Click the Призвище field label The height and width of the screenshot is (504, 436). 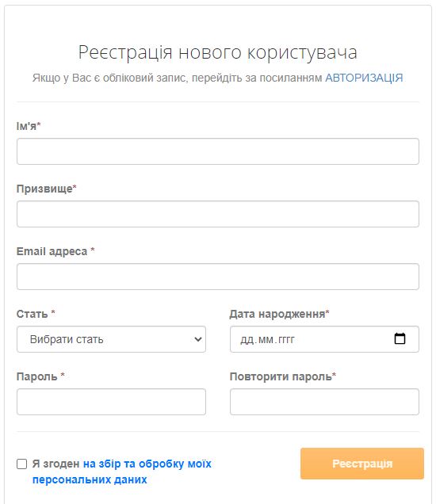click(46, 189)
